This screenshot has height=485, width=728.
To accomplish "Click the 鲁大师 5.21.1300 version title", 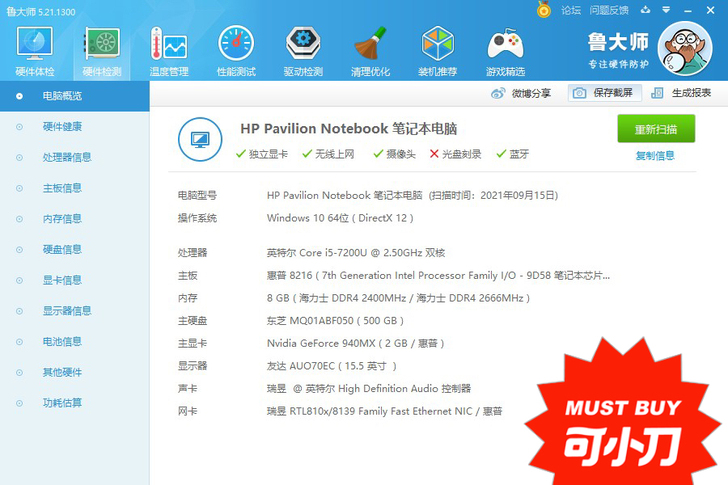I will [x=41, y=12].
